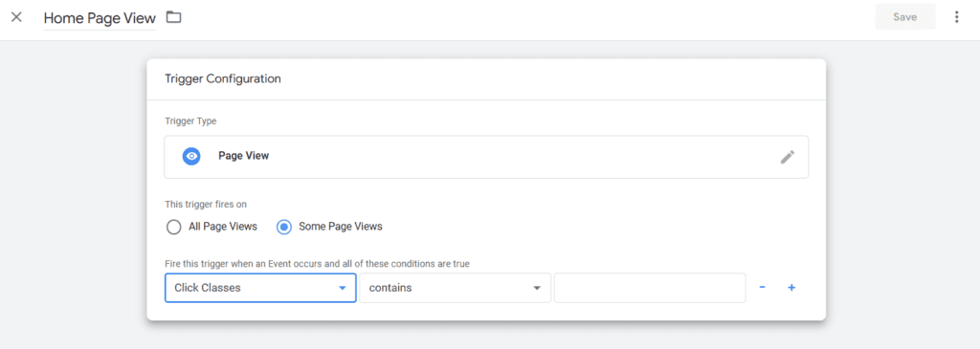Image resolution: width=980 pixels, height=349 pixels.
Task: Open the Click Classes variable dropdown
Action: pyautogui.click(x=260, y=288)
